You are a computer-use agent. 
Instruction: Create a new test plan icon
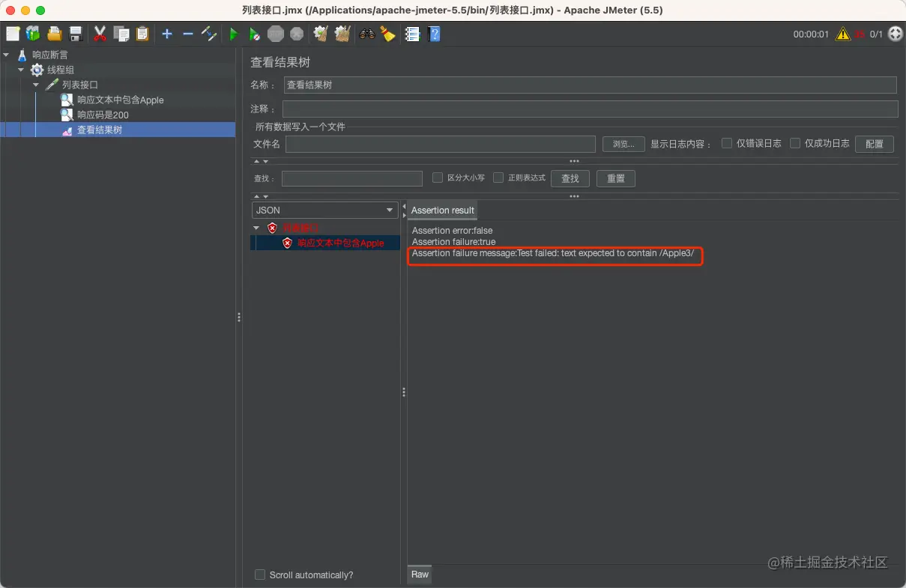point(13,34)
